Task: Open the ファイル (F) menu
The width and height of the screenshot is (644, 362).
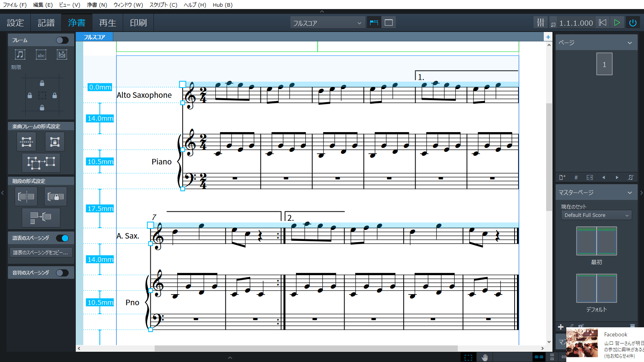Action: coord(15,5)
